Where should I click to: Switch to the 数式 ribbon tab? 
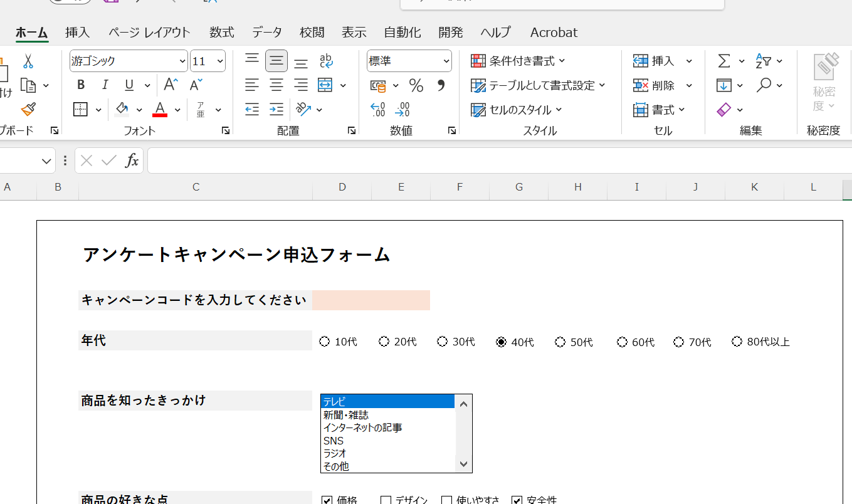click(221, 32)
